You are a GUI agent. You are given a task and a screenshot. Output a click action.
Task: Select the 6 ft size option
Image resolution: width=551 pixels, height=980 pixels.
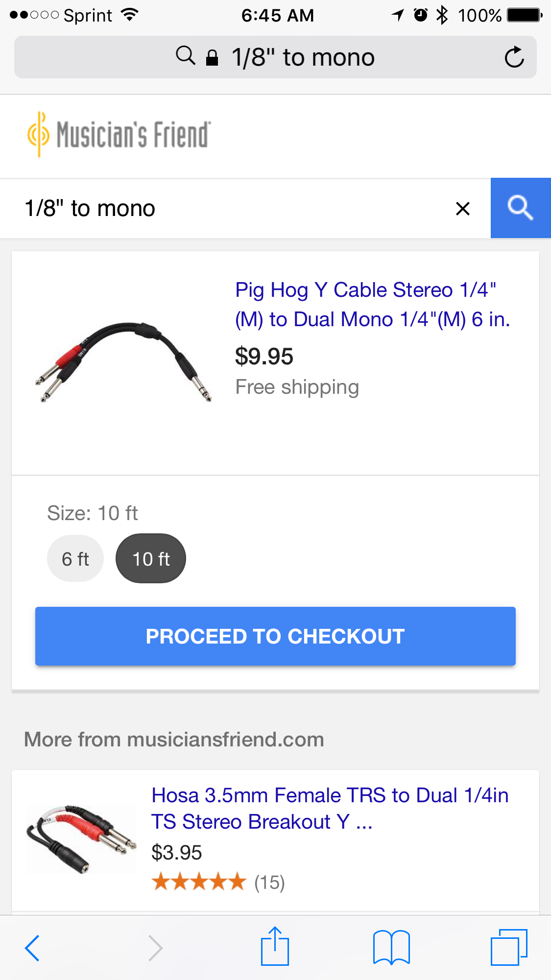click(75, 559)
